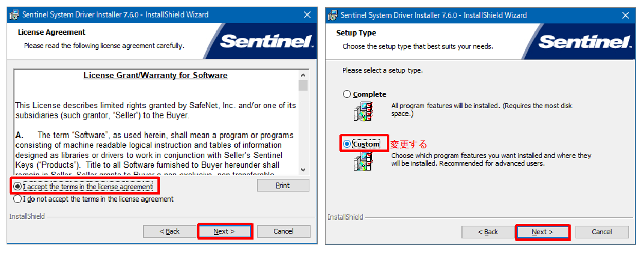Cancel the Setup Type dialog

[602, 232]
